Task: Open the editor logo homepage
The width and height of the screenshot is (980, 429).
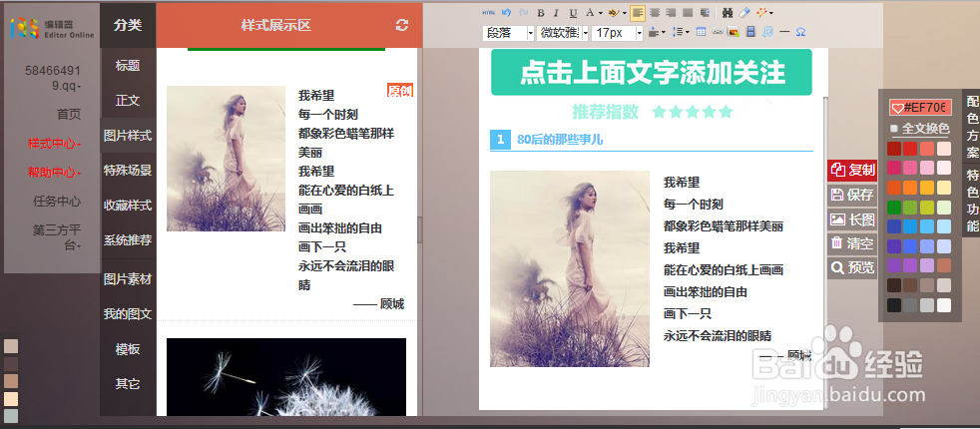Action: 52,28
